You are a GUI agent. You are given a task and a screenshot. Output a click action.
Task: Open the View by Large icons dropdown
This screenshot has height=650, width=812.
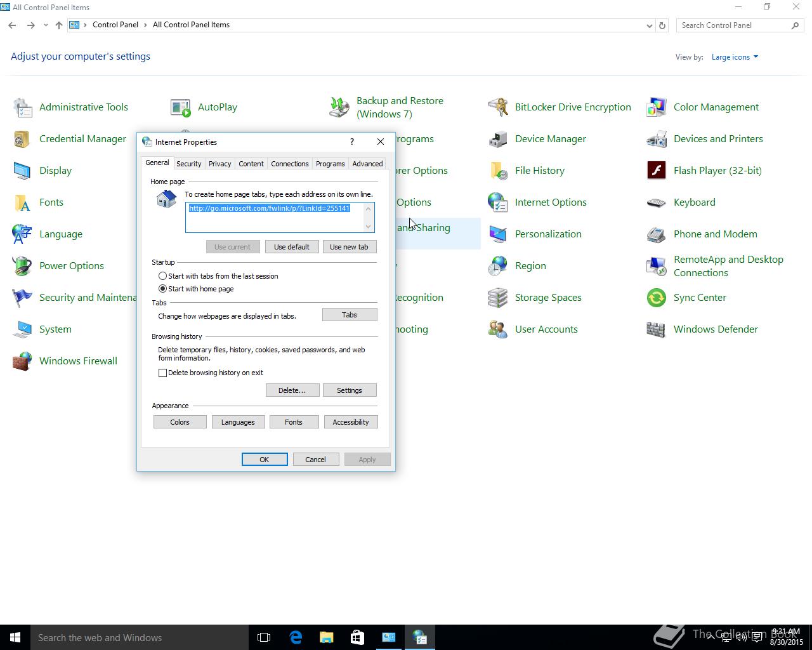coord(735,57)
